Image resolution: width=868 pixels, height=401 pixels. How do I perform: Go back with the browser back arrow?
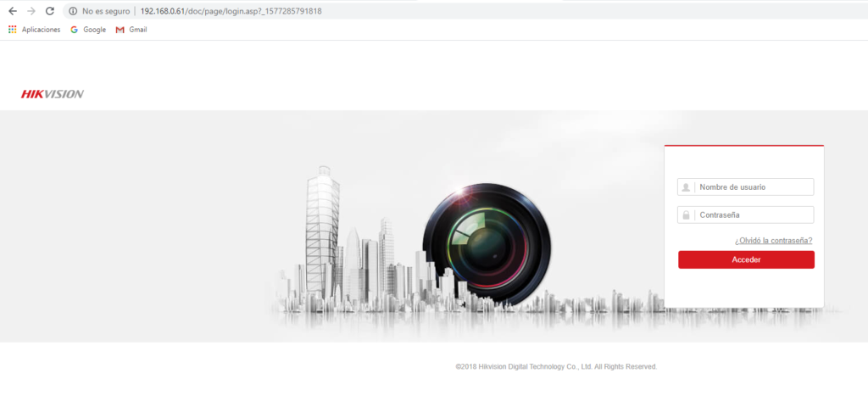point(13,11)
